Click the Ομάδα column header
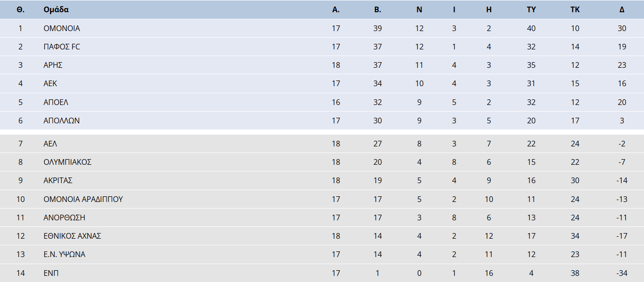 (x=56, y=9)
